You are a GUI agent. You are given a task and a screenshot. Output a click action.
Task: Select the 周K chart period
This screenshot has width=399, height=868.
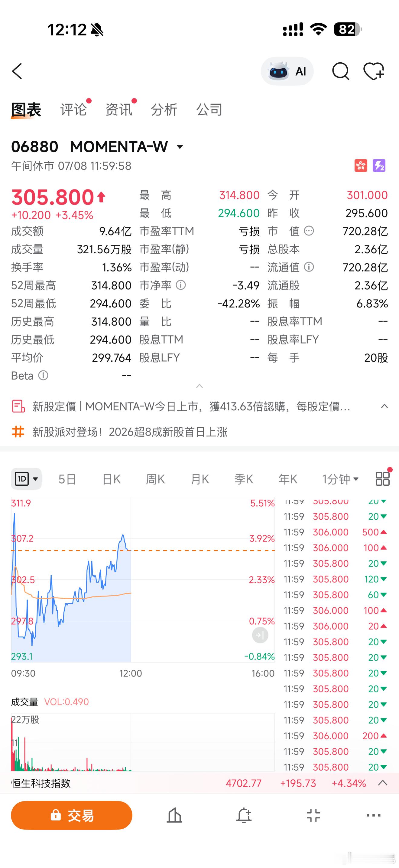click(x=155, y=479)
